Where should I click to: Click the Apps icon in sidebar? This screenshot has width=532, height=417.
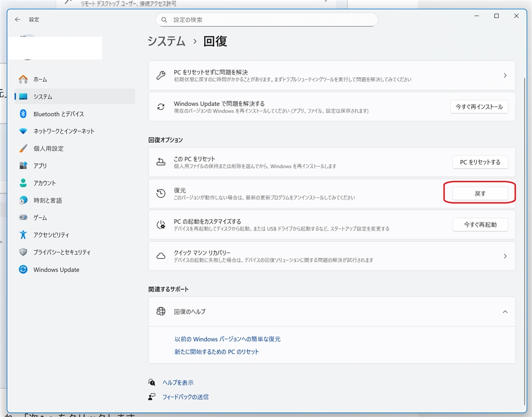tap(23, 166)
